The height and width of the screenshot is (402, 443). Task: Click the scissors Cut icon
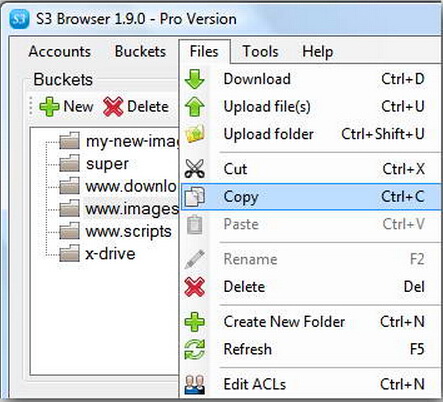pos(195,169)
